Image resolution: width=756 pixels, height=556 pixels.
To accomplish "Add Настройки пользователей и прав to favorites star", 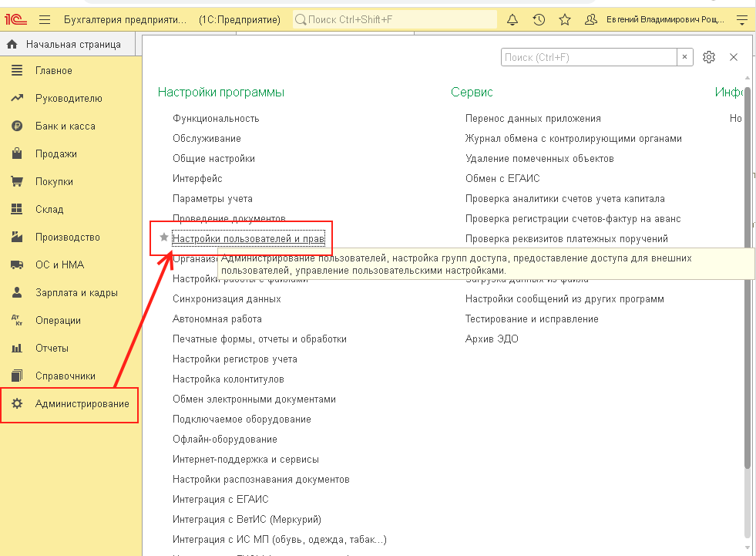I will point(163,238).
